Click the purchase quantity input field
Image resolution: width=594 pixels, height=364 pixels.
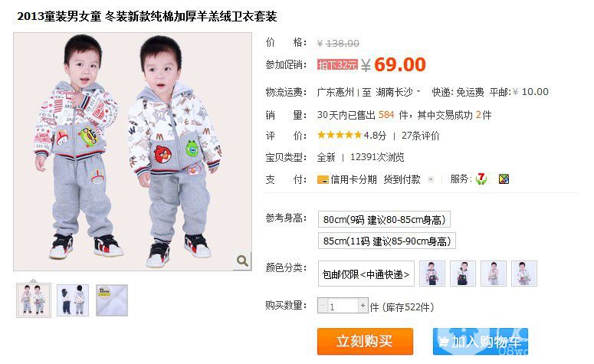pyautogui.click(x=343, y=306)
